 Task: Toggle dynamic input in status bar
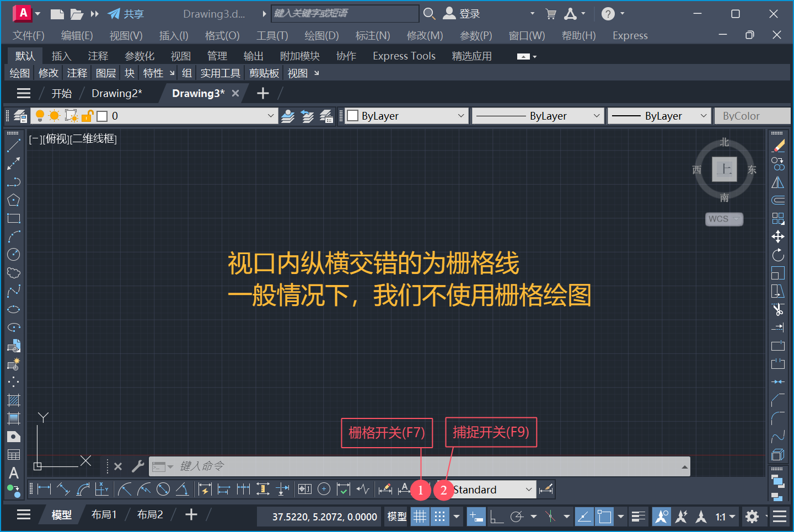476,517
